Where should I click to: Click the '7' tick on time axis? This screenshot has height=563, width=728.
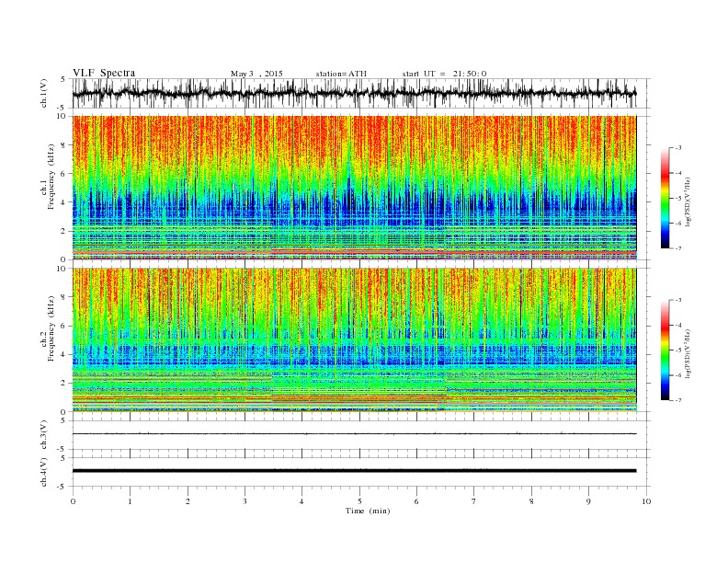[474, 501]
